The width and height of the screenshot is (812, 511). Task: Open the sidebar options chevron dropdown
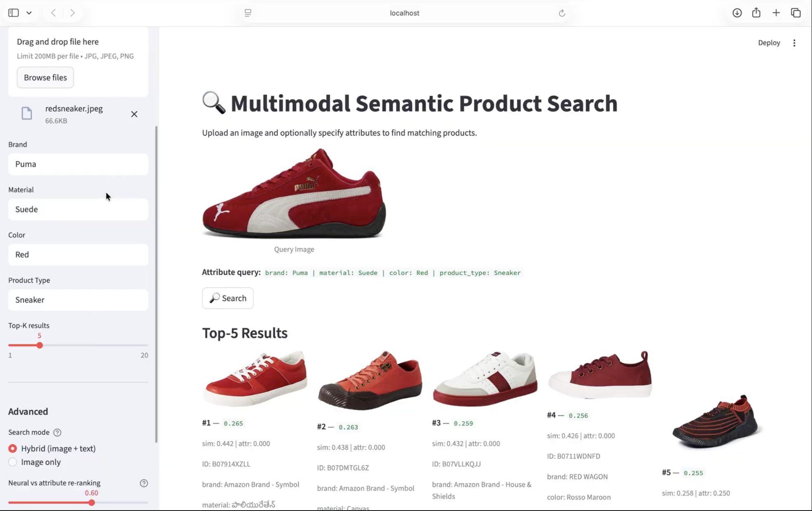pyautogui.click(x=29, y=13)
